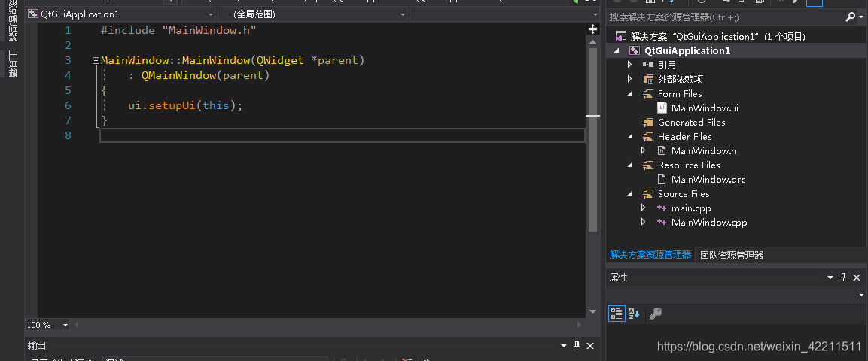Switch to the 解决方案资源管理器 tab
This screenshot has height=361, width=868.
(650, 255)
